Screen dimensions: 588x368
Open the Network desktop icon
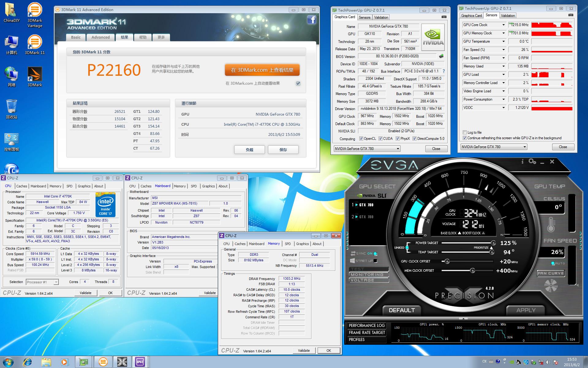click(x=11, y=77)
